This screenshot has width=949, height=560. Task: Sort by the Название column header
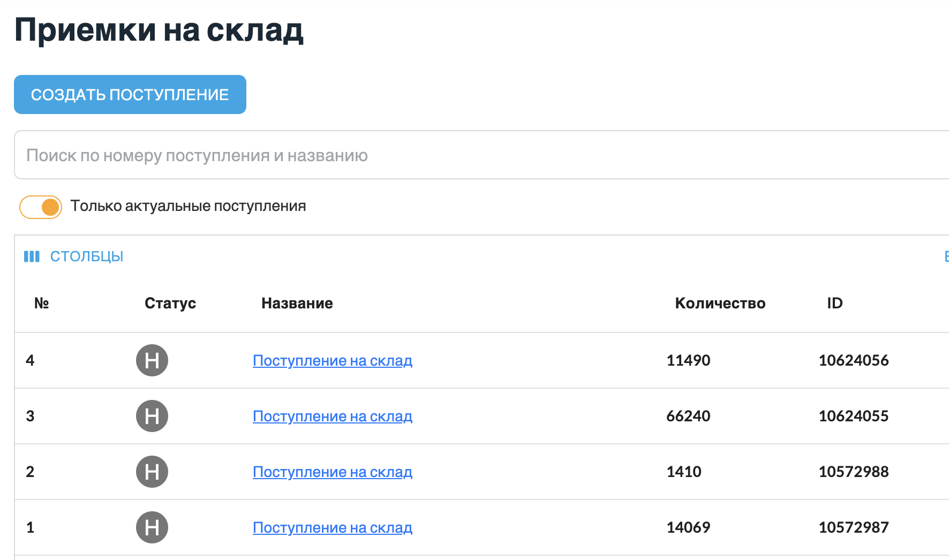click(x=297, y=303)
